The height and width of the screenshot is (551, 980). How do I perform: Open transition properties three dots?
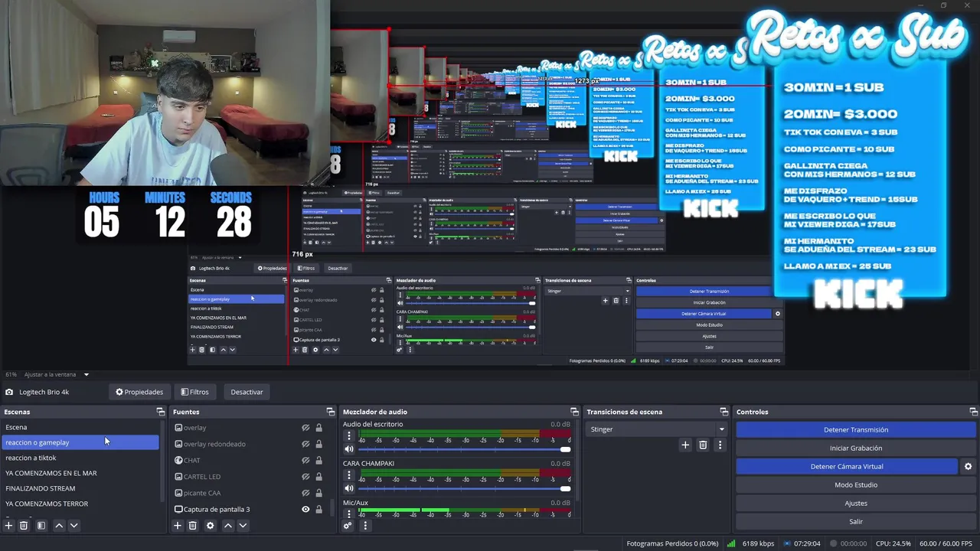coord(720,445)
